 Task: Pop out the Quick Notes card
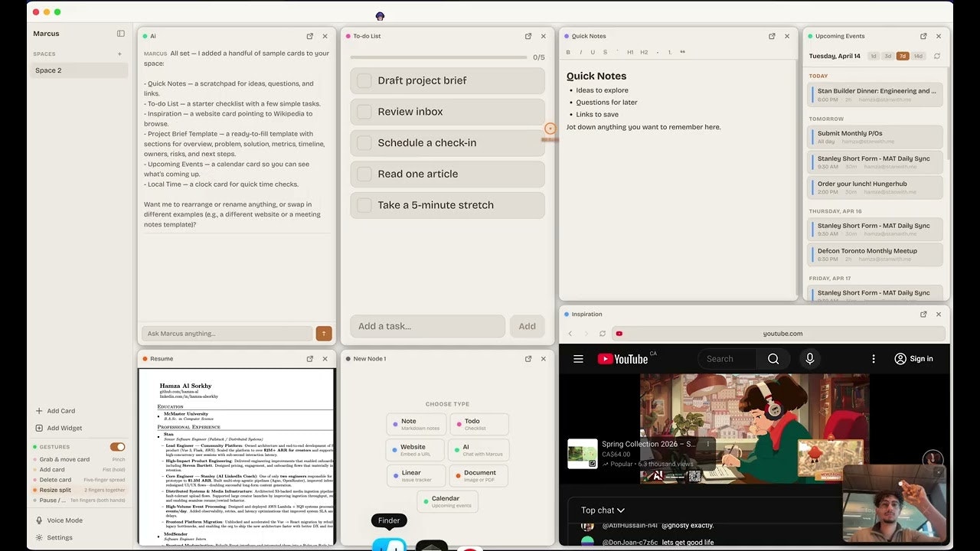click(x=772, y=36)
